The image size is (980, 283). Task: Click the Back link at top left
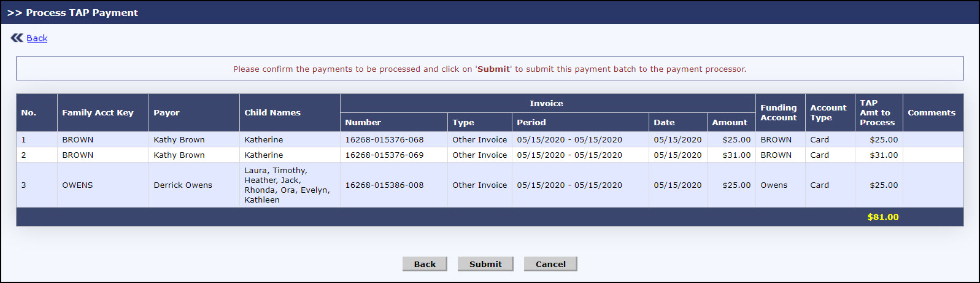pyautogui.click(x=37, y=38)
